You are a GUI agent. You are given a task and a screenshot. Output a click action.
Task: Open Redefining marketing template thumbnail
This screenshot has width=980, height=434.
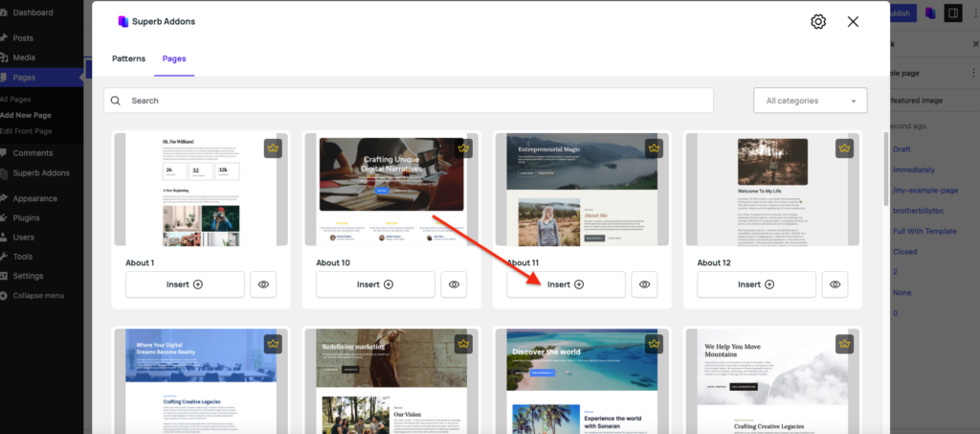pos(391,381)
